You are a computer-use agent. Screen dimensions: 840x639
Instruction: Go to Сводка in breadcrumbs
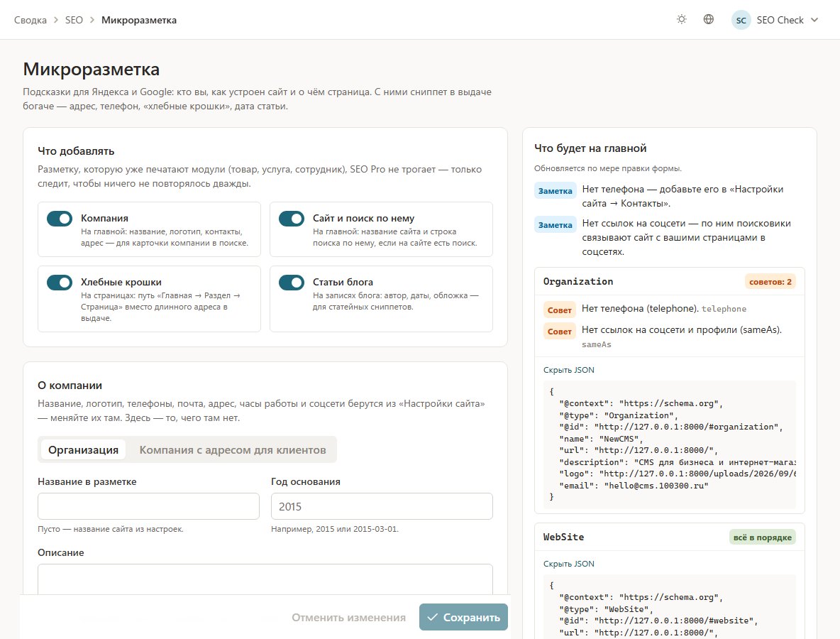tap(30, 20)
